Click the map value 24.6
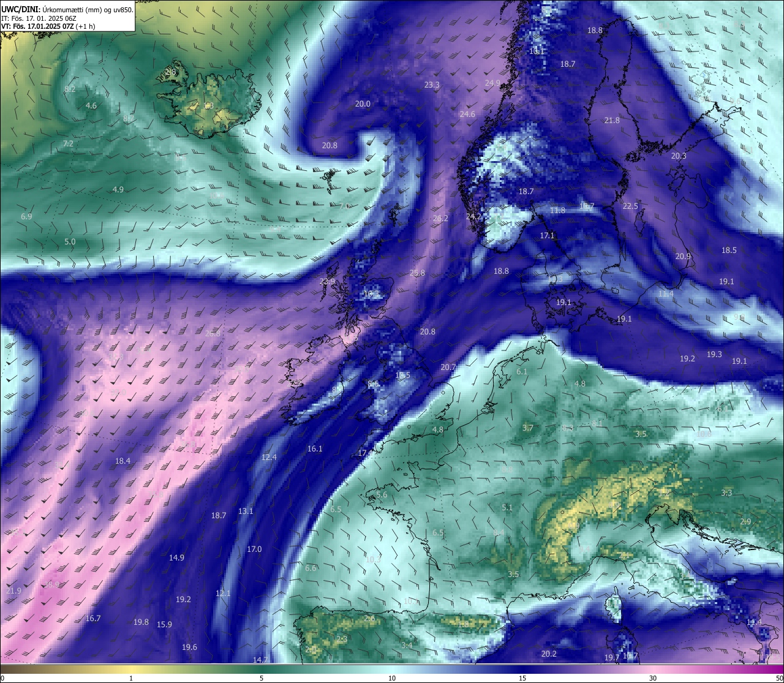The image size is (784, 683). pyautogui.click(x=467, y=115)
